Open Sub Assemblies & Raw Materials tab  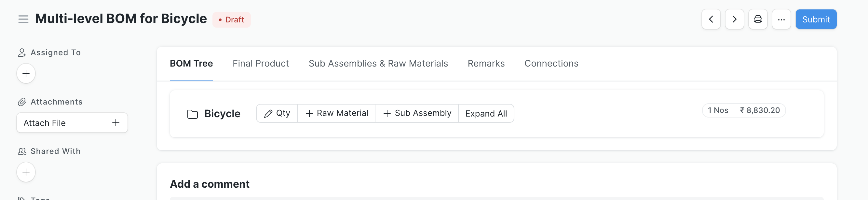pyautogui.click(x=378, y=64)
